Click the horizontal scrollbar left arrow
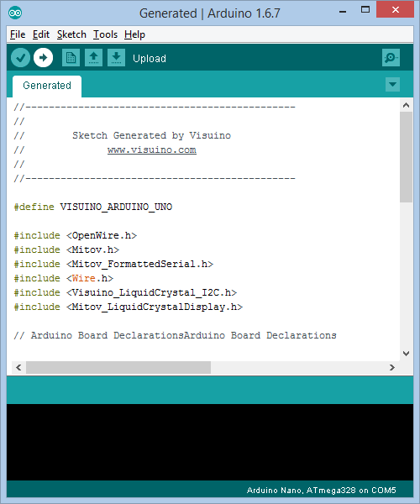The image size is (420, 504). (18, 367)
